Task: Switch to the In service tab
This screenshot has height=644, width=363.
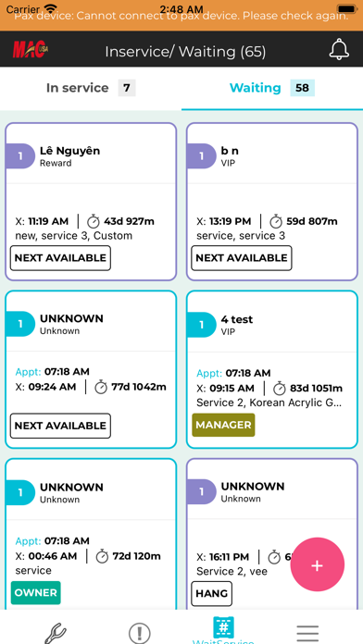Action: coord(91,88)
